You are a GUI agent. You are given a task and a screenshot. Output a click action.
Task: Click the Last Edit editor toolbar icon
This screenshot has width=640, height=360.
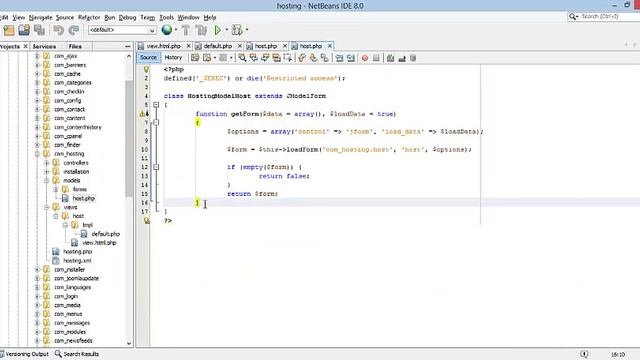(x=195, y=58)
